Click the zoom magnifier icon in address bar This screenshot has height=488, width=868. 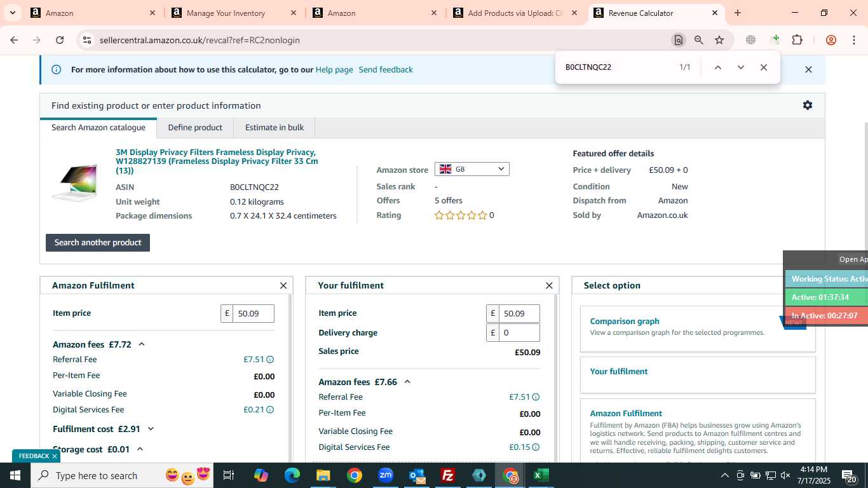point(699,40)
